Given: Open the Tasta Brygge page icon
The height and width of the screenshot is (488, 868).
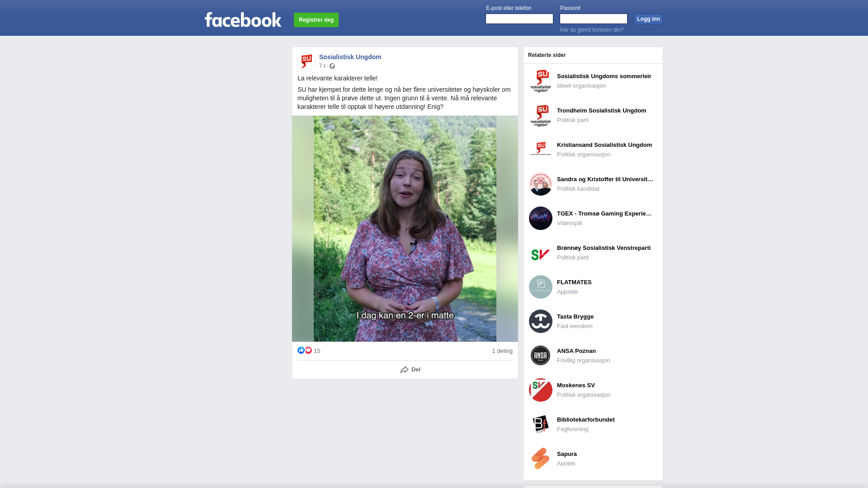Looking at the screenshot, I should click(x=541, y=321).
